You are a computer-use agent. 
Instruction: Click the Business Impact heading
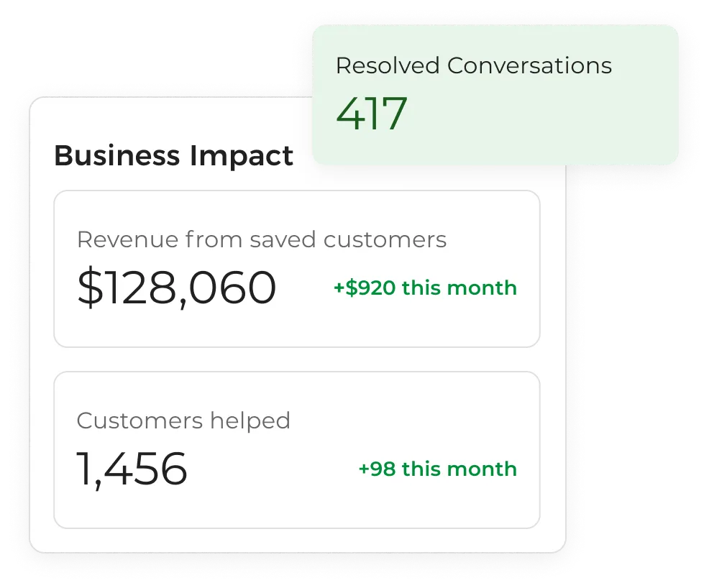173,155
